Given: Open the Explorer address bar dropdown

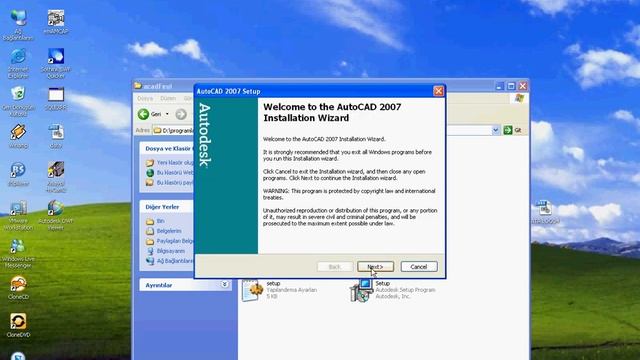Looking at the screenshot, I should [496, 130].
